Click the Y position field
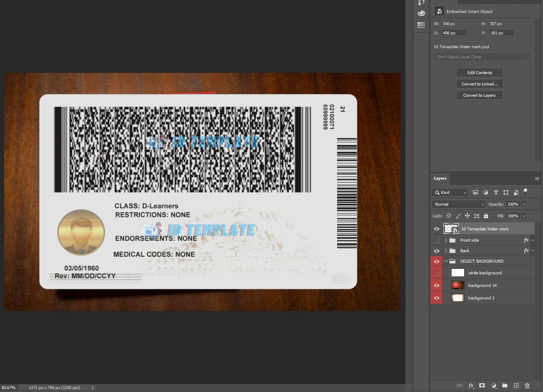The height and width of the screenshot is (392, 543). click(x=501, y=33)
